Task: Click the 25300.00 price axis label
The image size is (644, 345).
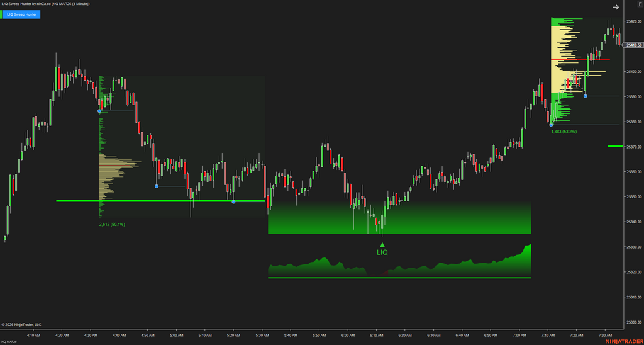Action: [633, 322]
